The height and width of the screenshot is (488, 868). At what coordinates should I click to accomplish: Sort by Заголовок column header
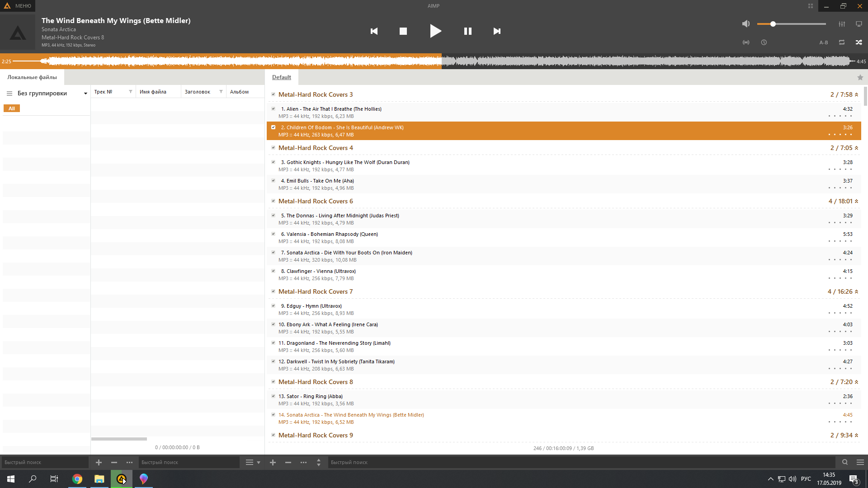(198, 92)
